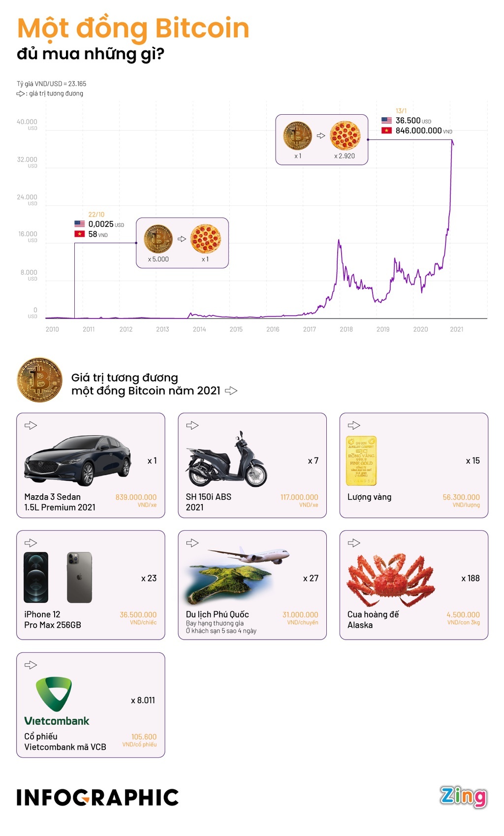Select the SH 150i ABS motorbike image
The height and width of the screenshot is (836, 504).
226,461
